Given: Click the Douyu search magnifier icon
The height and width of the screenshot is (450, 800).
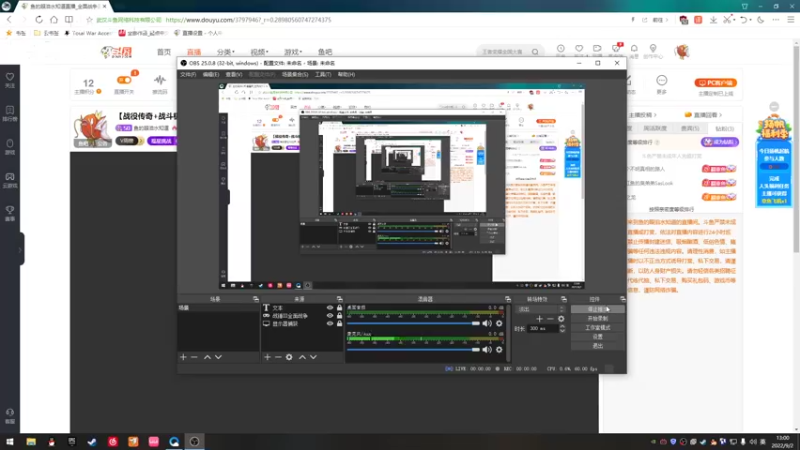Looking at the screenshot, I should click(535, 52).
